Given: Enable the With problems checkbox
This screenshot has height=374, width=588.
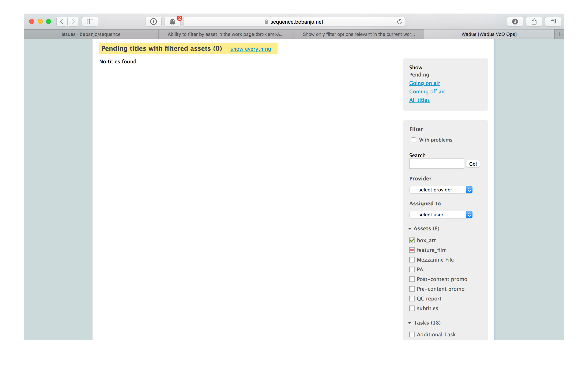Looking at the screenshot, I should click(x=413, y=140).
